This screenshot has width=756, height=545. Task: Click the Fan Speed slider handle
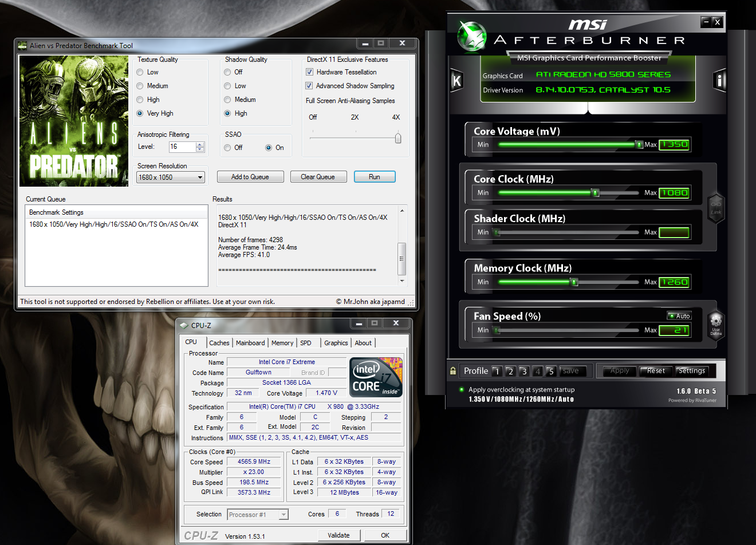[x=497, y=330]
